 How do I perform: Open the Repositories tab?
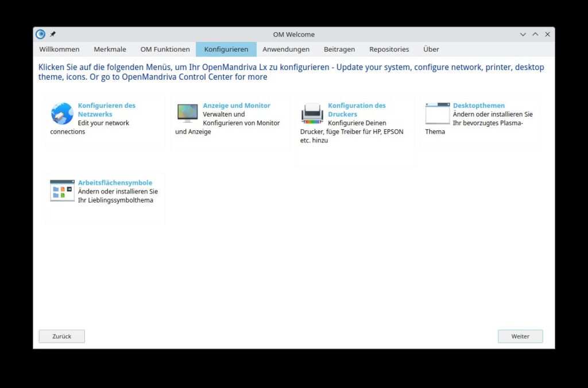pos(389,49)
